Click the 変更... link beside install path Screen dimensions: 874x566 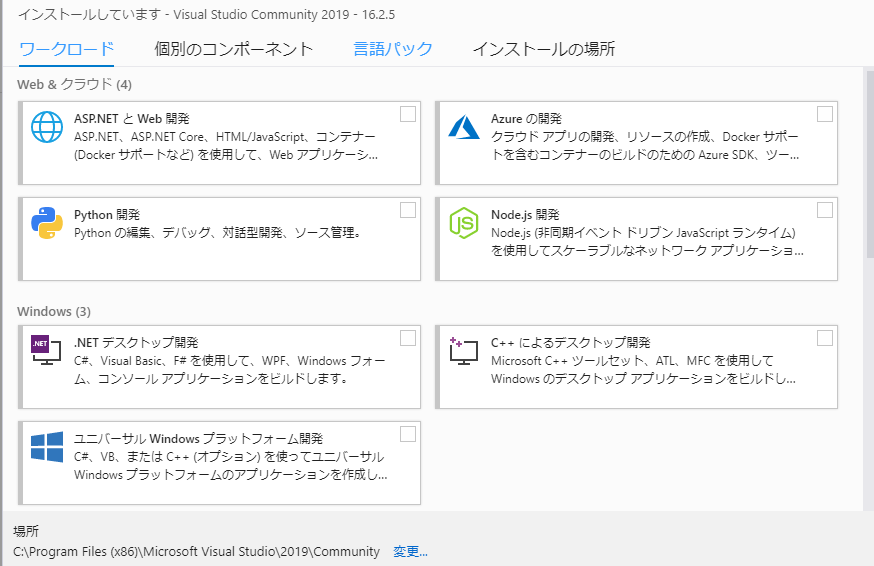410,552
